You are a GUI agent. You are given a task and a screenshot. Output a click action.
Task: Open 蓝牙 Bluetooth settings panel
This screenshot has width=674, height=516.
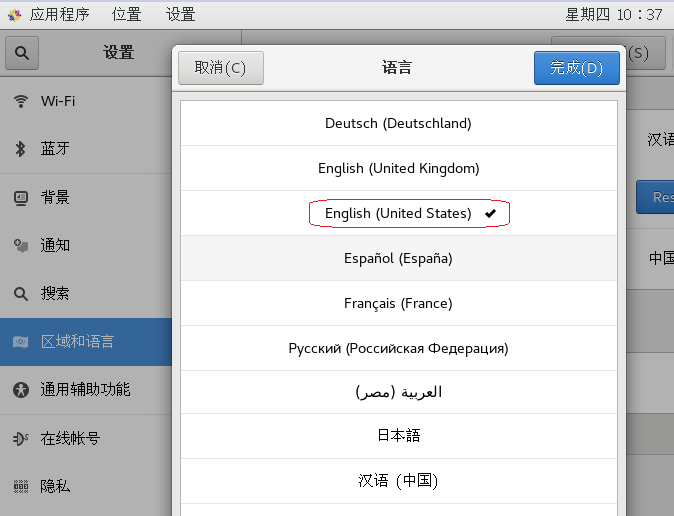86,149
